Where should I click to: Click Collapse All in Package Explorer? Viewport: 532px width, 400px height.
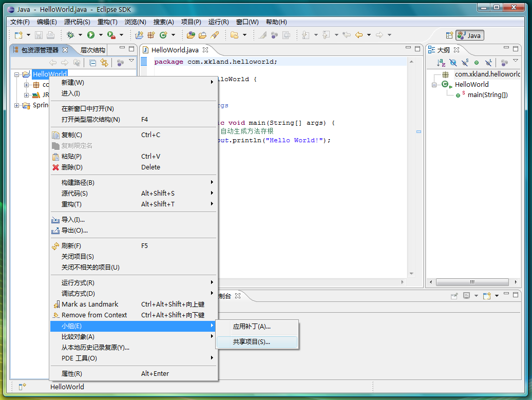[x=92, y=63]
